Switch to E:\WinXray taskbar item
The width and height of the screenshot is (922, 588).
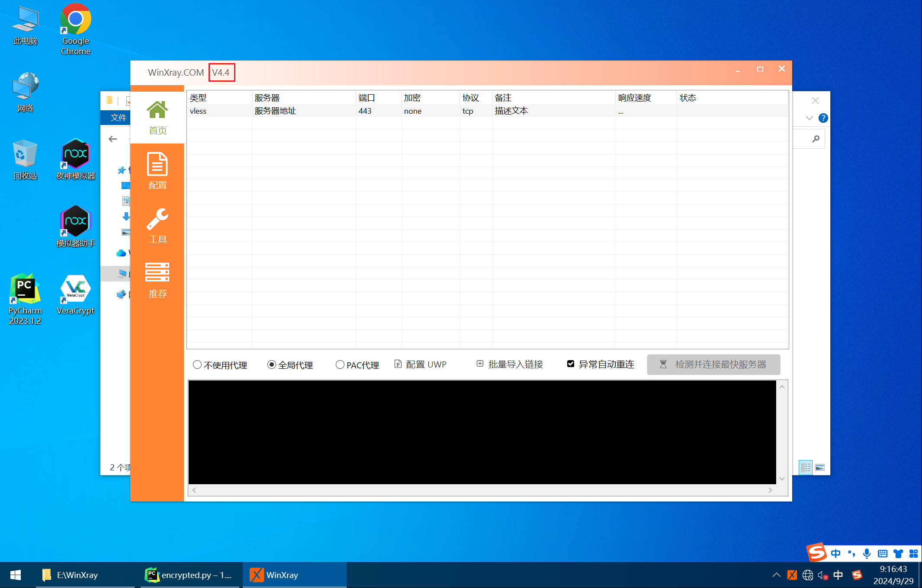pos(85,575)
